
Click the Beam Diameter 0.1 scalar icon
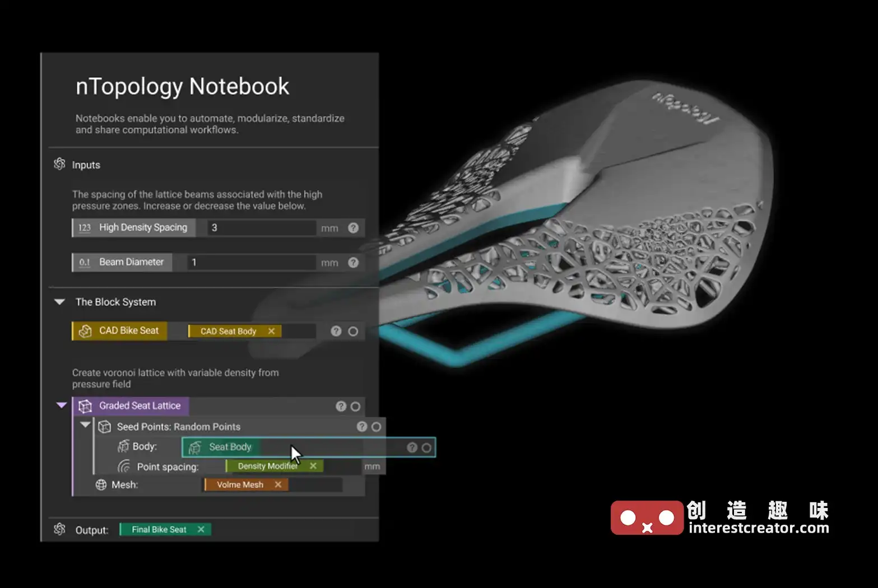point(85,262)
